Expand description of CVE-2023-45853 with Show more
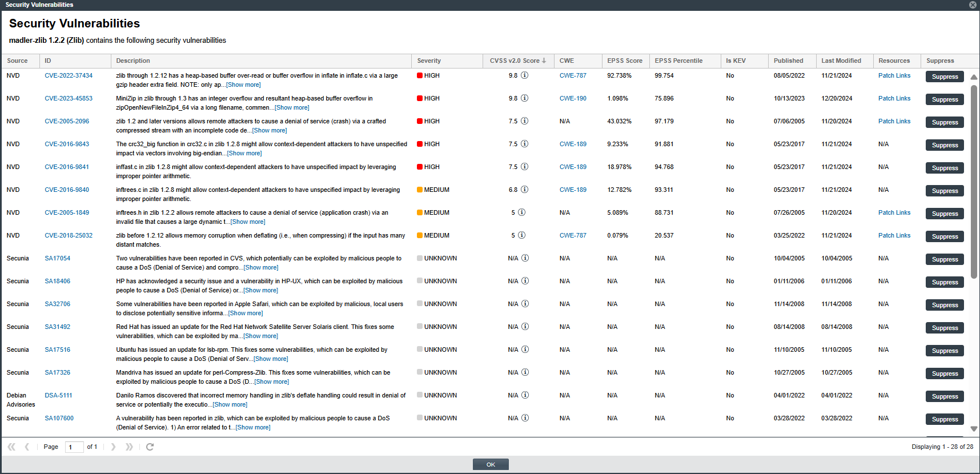 coord(292,107)
